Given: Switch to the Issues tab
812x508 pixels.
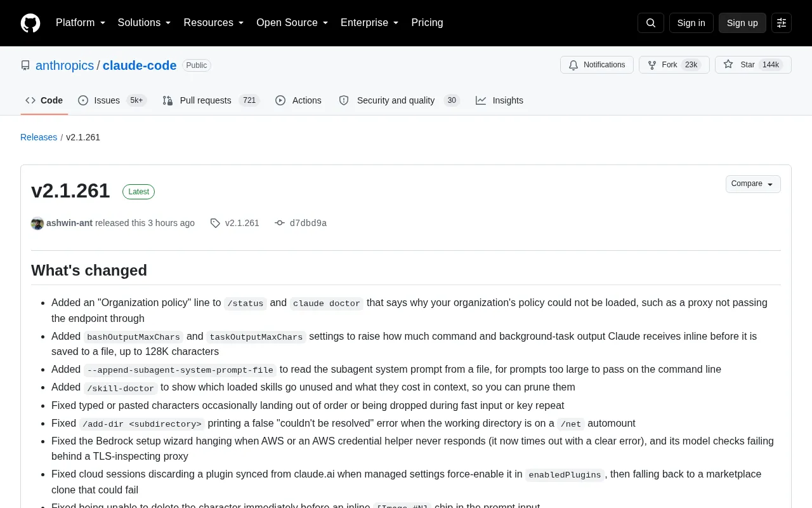Looking at the screenshot, I should coord(112,100).
